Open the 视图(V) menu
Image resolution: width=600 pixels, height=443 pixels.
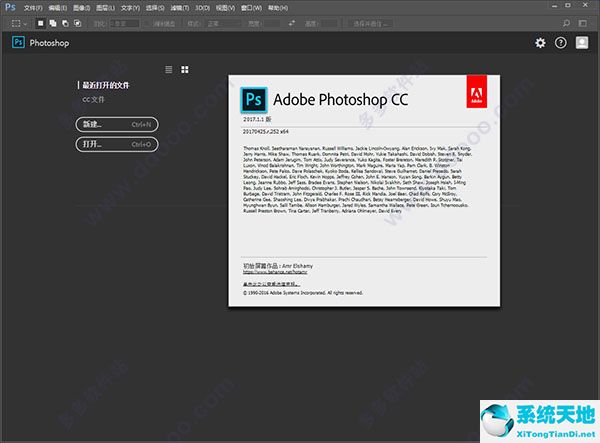click(x=225, y=8)
